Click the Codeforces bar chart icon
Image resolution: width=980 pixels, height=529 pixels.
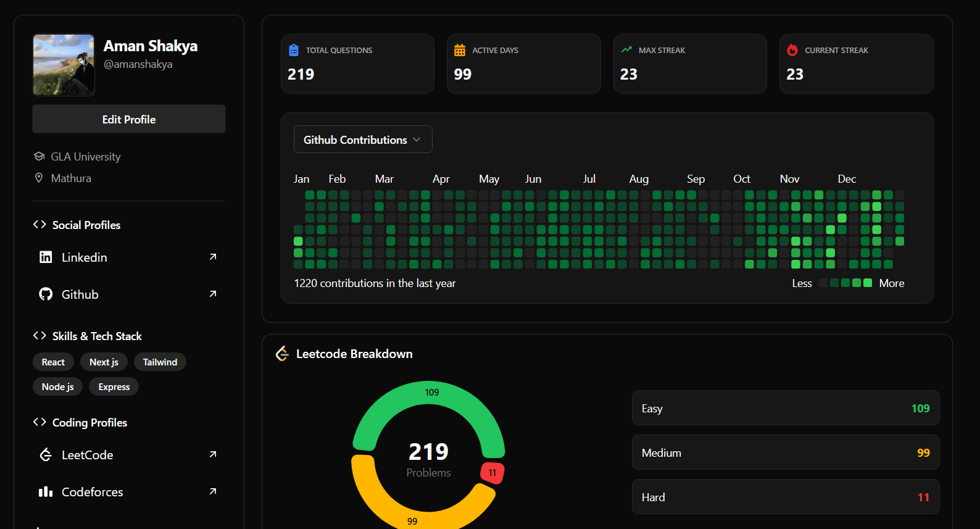point(46,492)
